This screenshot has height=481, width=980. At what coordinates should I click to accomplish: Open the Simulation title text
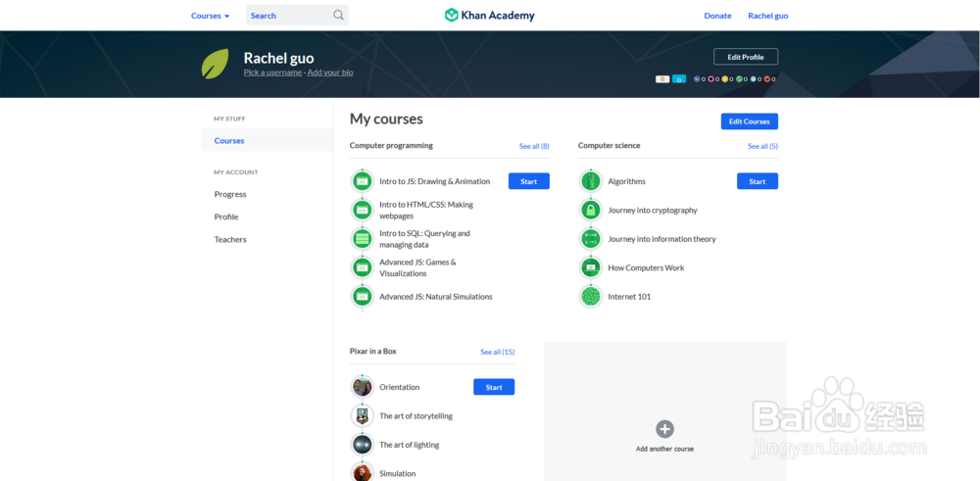[398, 473]
